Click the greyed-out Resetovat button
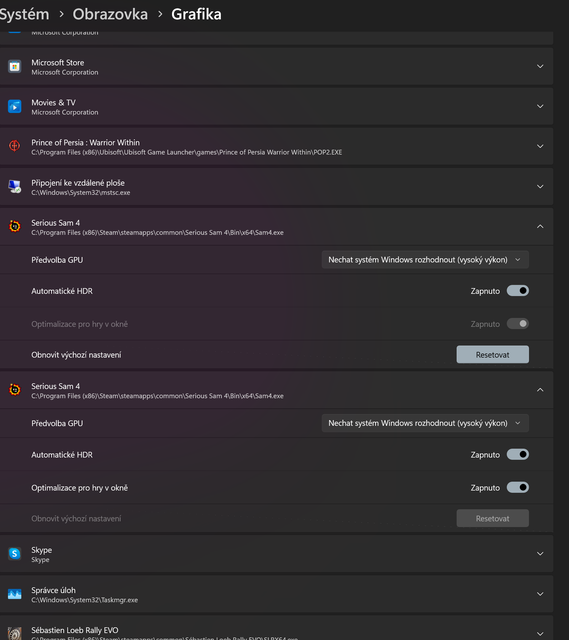This screenshot has width=569, height=640. [493, 518]
